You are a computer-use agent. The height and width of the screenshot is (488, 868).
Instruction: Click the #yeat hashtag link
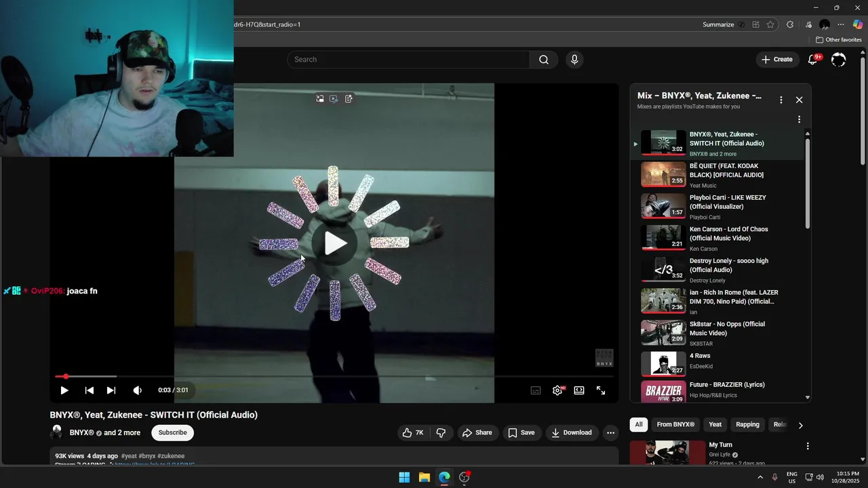(128, 456)
